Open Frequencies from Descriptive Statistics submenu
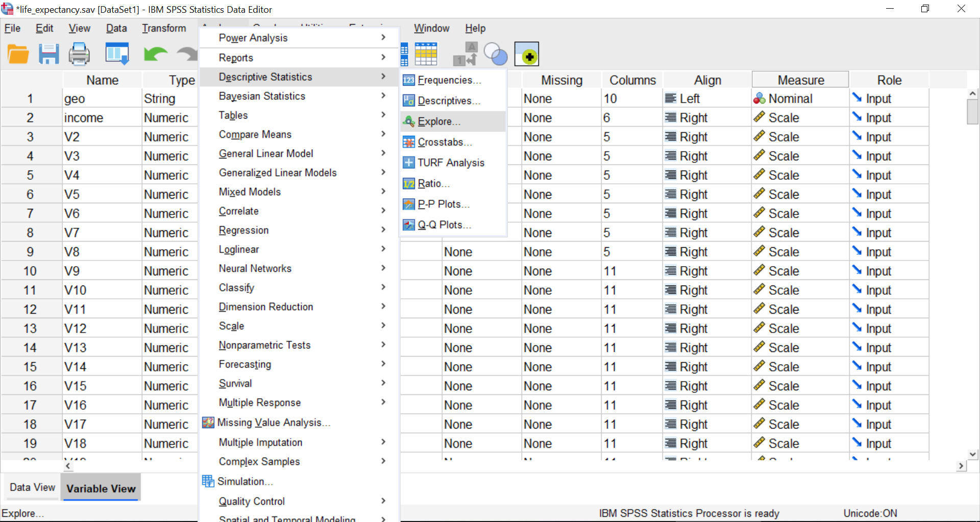The height and width of the screenshot is (522, 980). [453, 80]
